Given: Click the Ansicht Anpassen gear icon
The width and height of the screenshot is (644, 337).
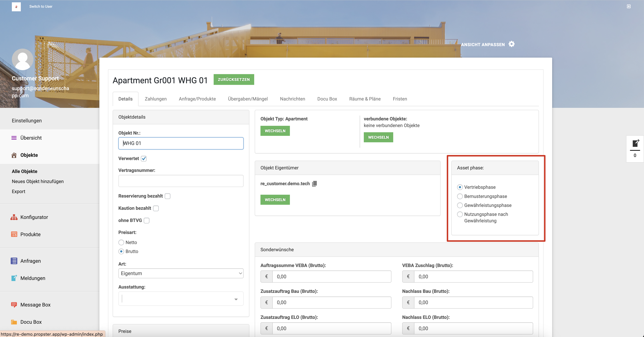Looking at the screenshot, I should 511,44.
